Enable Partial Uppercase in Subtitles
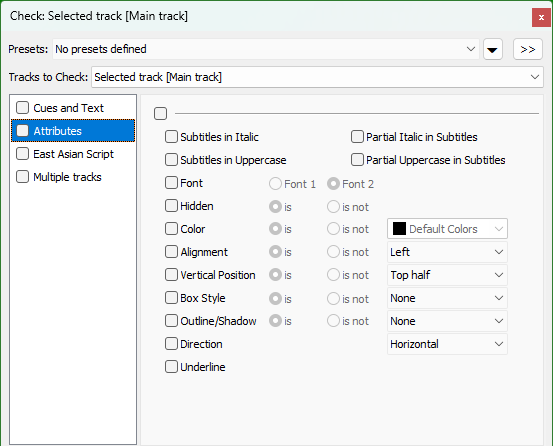This screenshot has height=446, width=553. [x=357, y=160]
